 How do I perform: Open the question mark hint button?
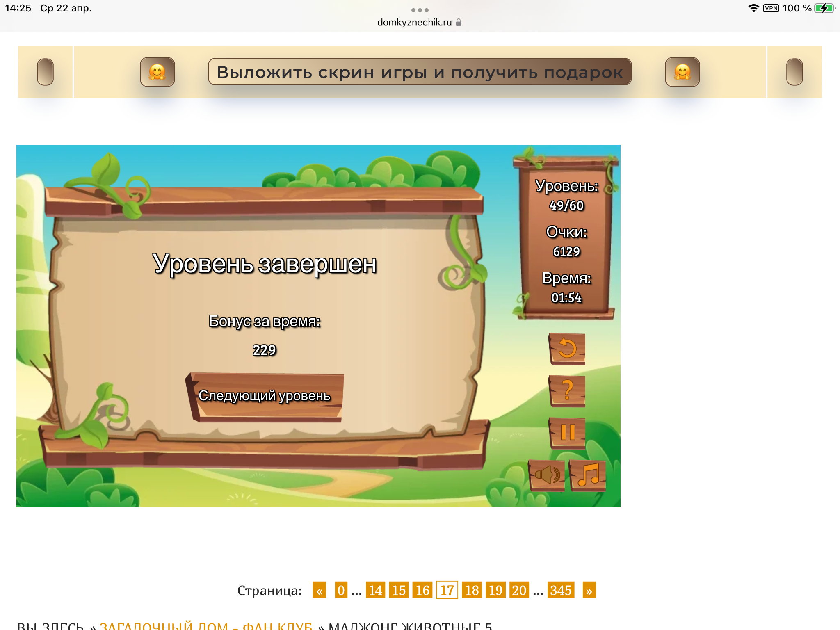click(x=567, y=390)
